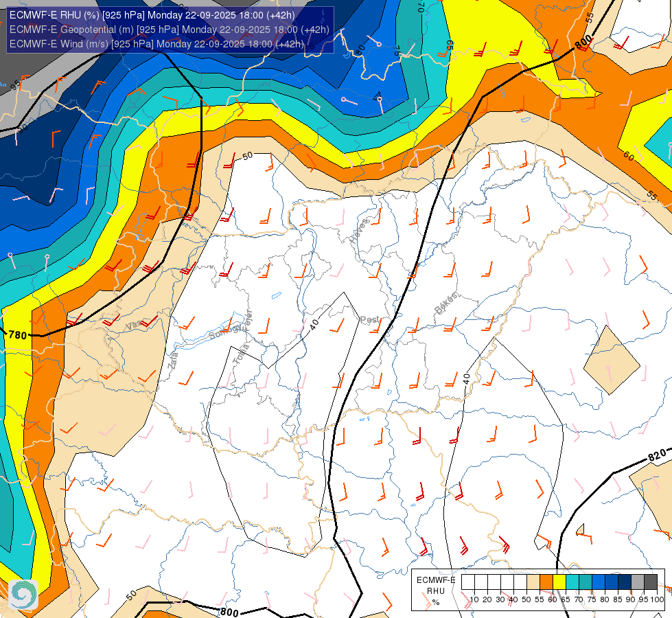Click the Zala county label
Image resolution: width=672 pixels, height=618 pixels.
pos(173,360)
